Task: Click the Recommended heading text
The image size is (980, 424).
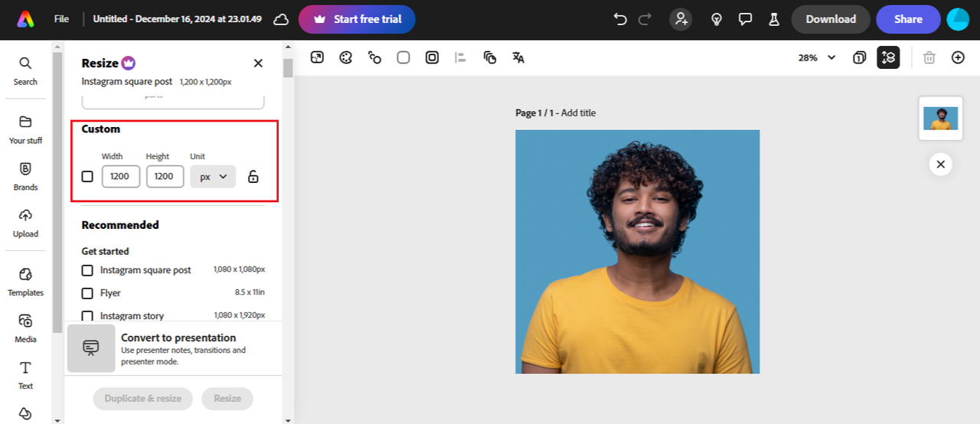Action: tap(120, 225)
